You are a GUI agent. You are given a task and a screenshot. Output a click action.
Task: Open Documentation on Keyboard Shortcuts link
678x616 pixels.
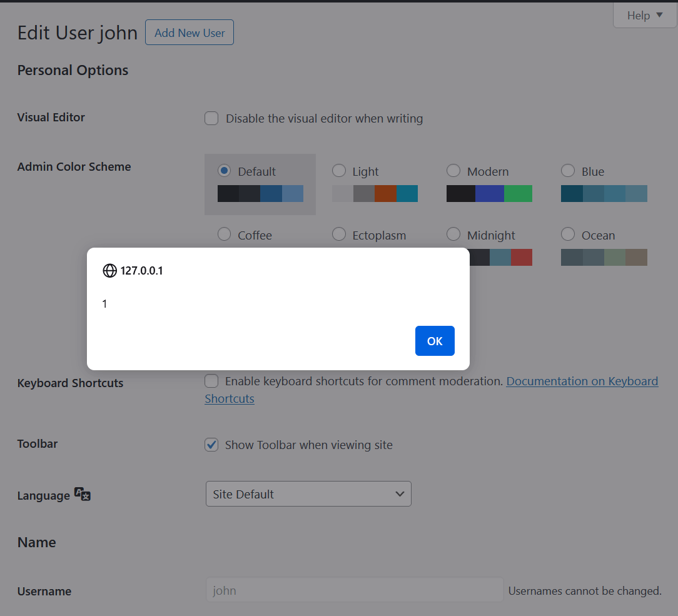tap(582, 381)
